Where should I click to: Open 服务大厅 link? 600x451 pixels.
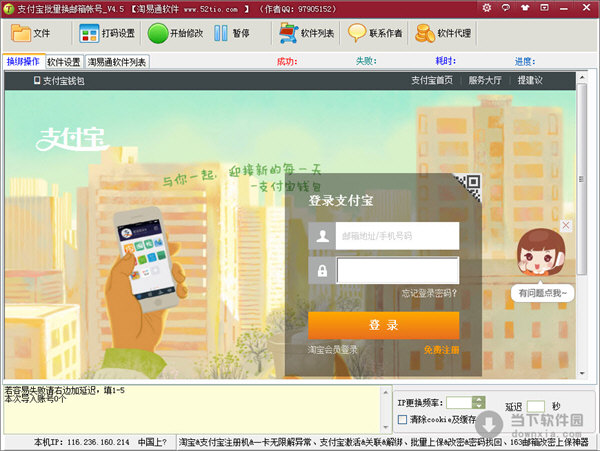(485, 80)
